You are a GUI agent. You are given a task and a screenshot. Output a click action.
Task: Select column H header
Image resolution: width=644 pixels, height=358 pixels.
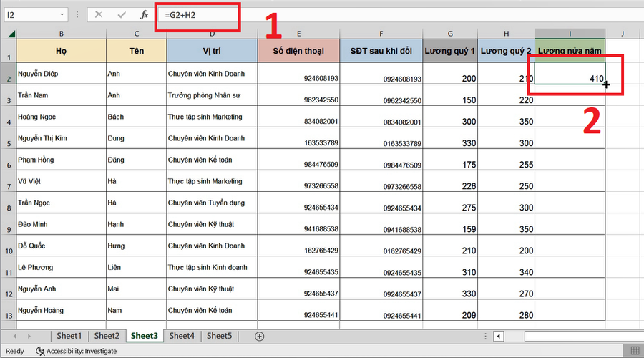[507, 34]
